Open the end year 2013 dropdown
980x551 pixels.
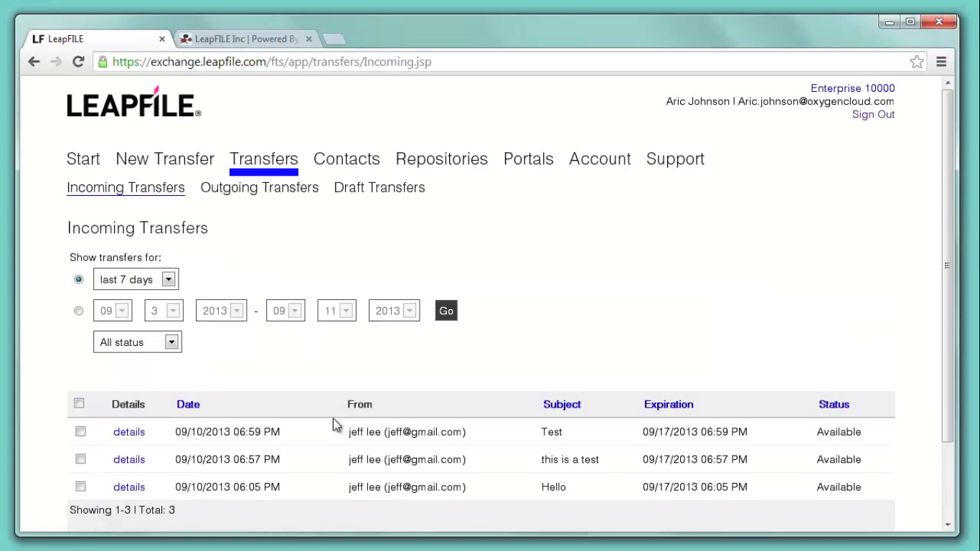(394, 311)
